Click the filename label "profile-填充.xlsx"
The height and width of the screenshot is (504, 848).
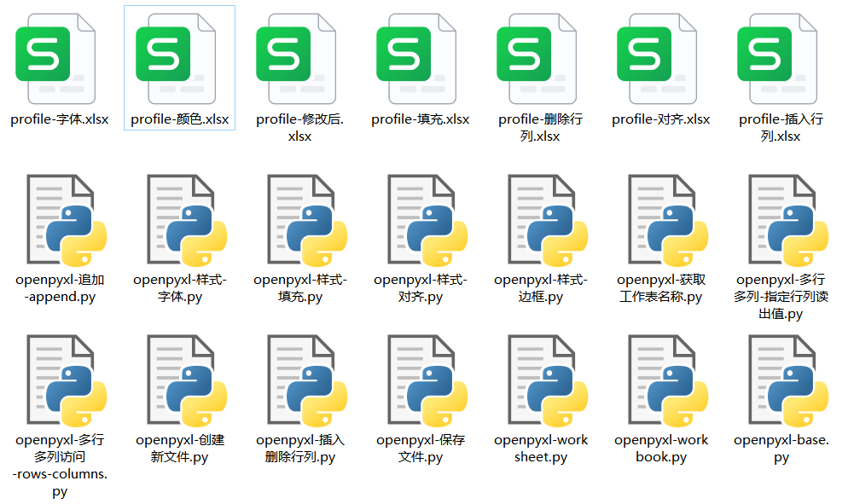pyautogui.click(x=421, y=119)
